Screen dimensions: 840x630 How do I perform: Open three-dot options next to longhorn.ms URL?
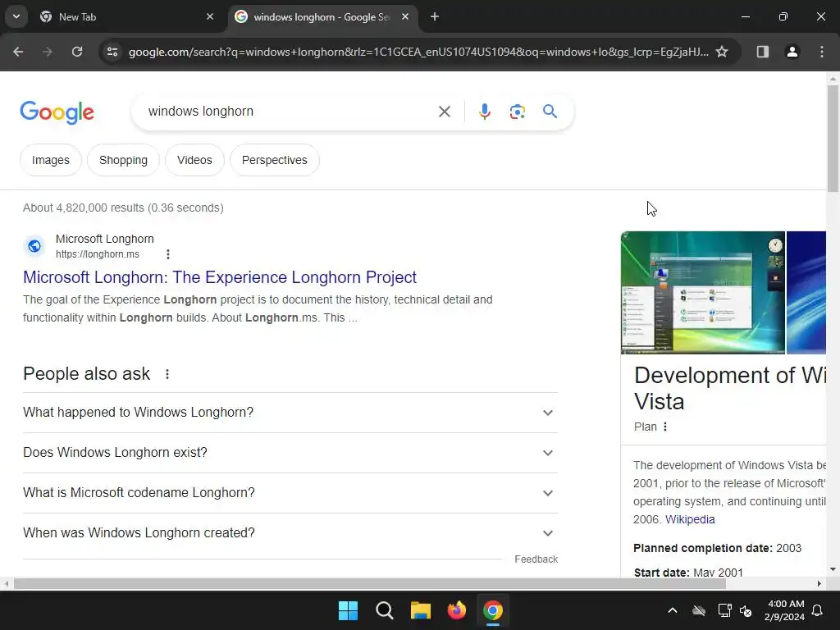point(167,254)
